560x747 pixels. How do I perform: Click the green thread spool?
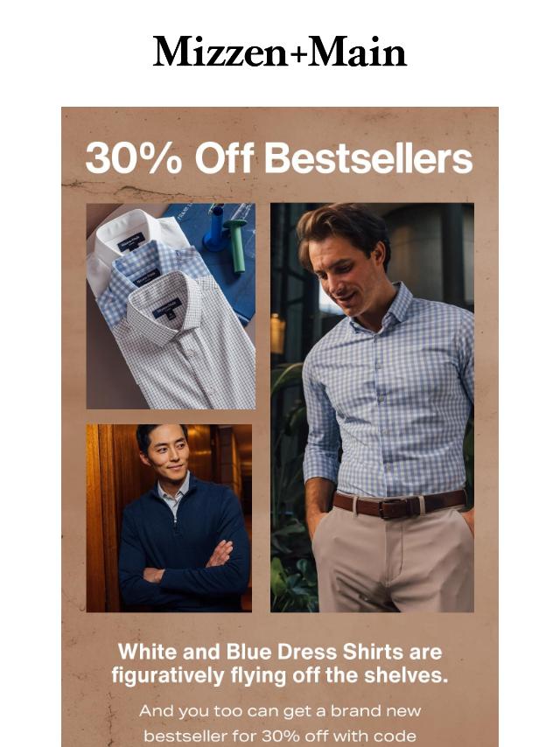coord(236,244)
